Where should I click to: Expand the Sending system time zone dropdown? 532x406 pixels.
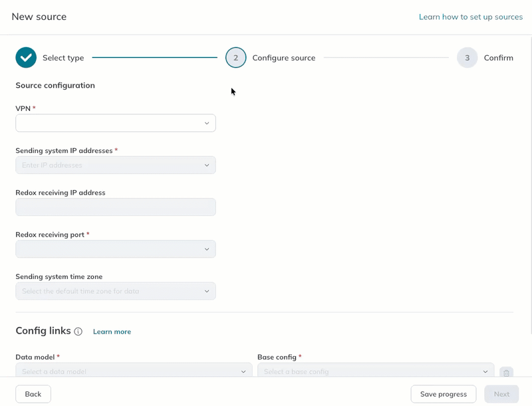(116, 291)
